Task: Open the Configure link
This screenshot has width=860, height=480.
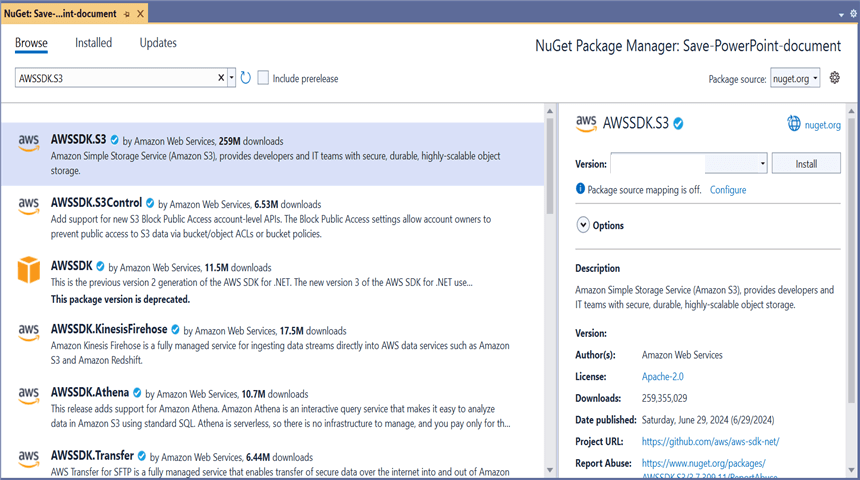Action: pyautogui.click(x=728, y=190)
